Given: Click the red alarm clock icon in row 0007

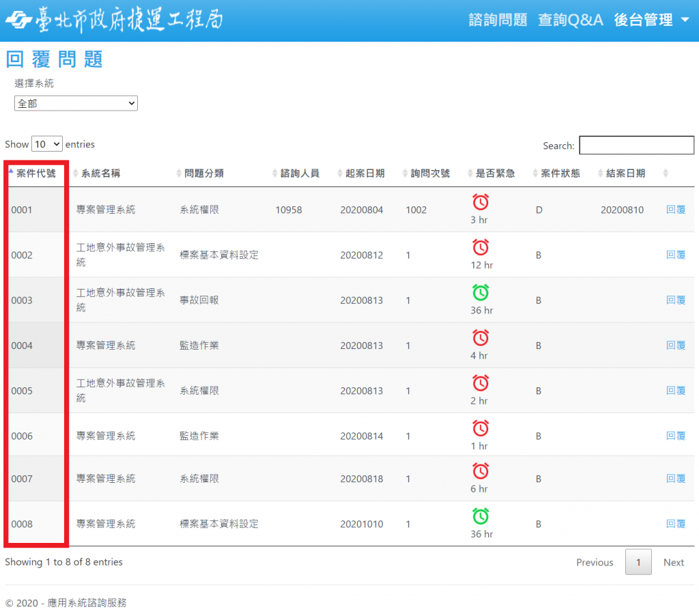Looking at the screenshot, I should [x=480, y=471].
